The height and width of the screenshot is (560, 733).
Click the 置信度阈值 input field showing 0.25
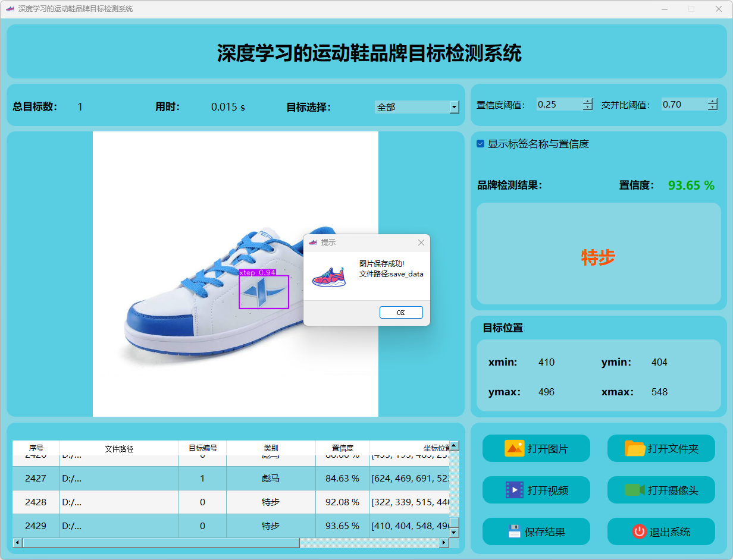tap(558, 105)
